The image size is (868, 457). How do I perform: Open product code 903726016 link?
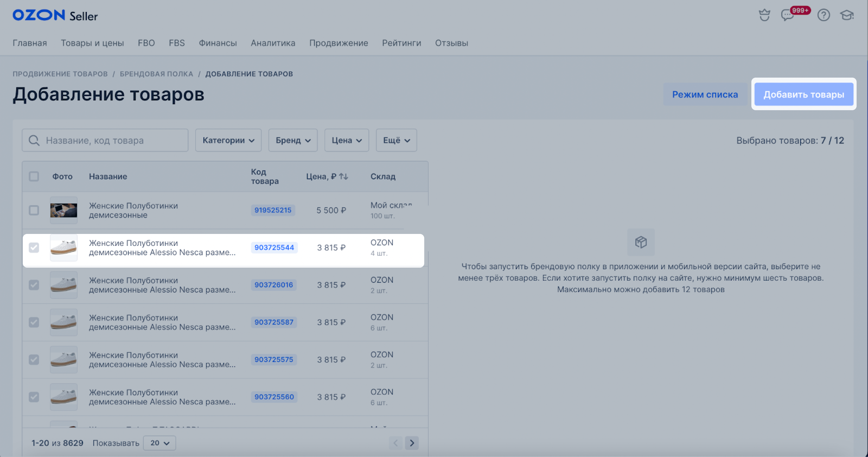274,285
